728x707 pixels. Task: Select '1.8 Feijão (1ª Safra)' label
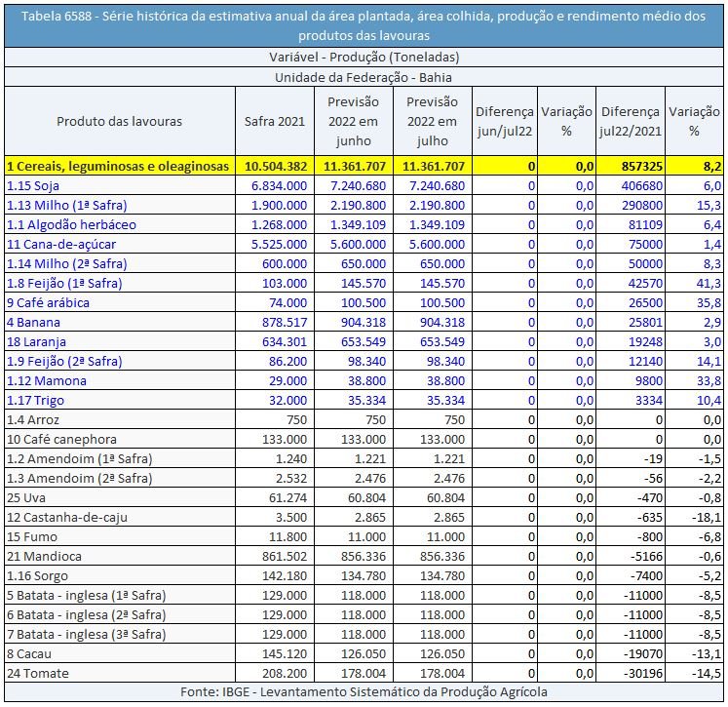pos(64,284)
